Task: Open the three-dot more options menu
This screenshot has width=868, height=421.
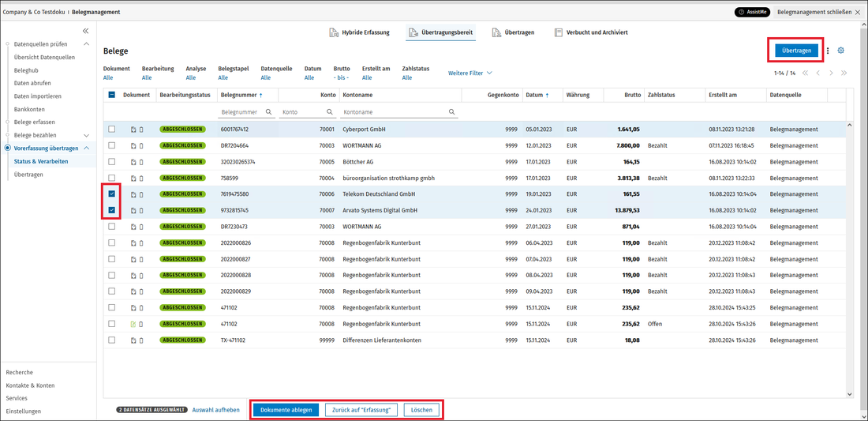Action: (x=828, y=51)
